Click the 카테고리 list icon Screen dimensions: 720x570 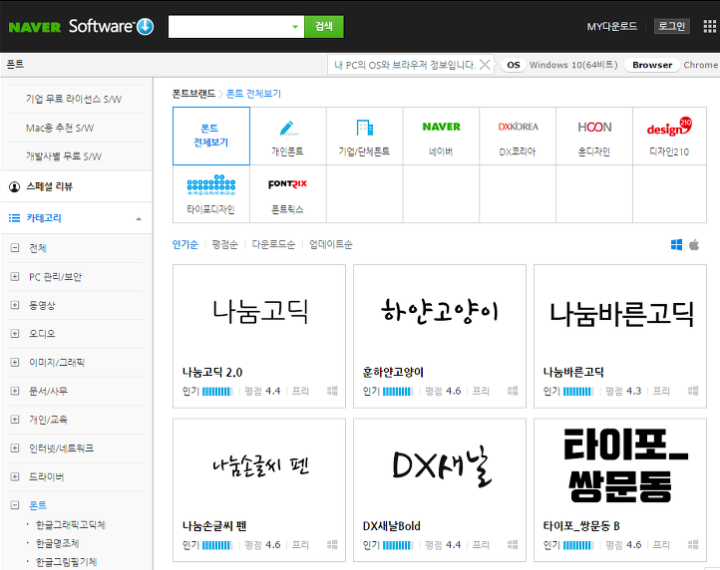(15, 218)
